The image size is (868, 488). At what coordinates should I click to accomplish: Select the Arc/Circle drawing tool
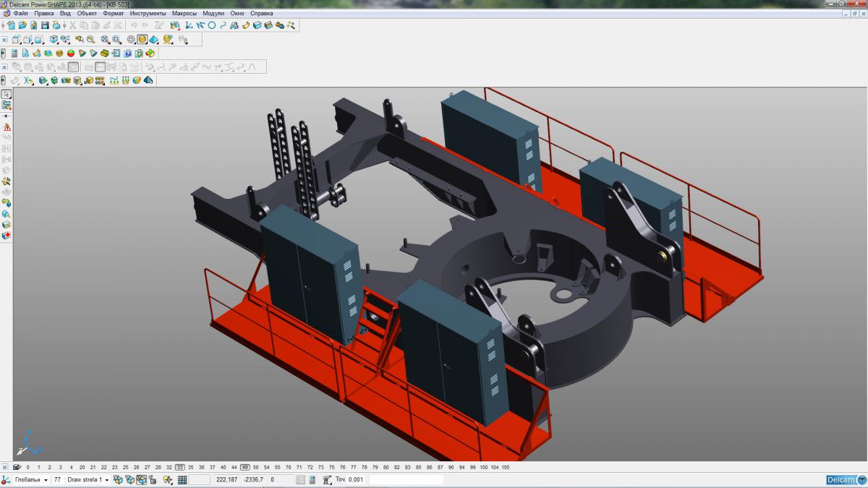(x=212, y=25)
